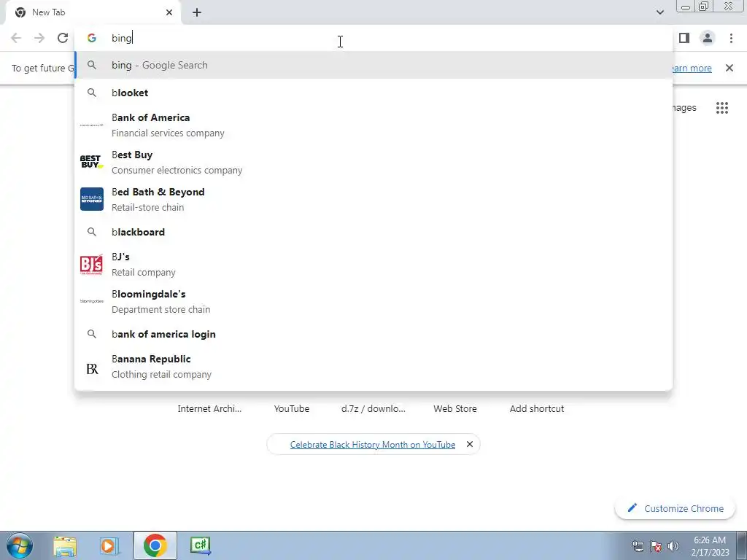Open the YouTube shortcut

pyautogui.click(x=292, y=408)
